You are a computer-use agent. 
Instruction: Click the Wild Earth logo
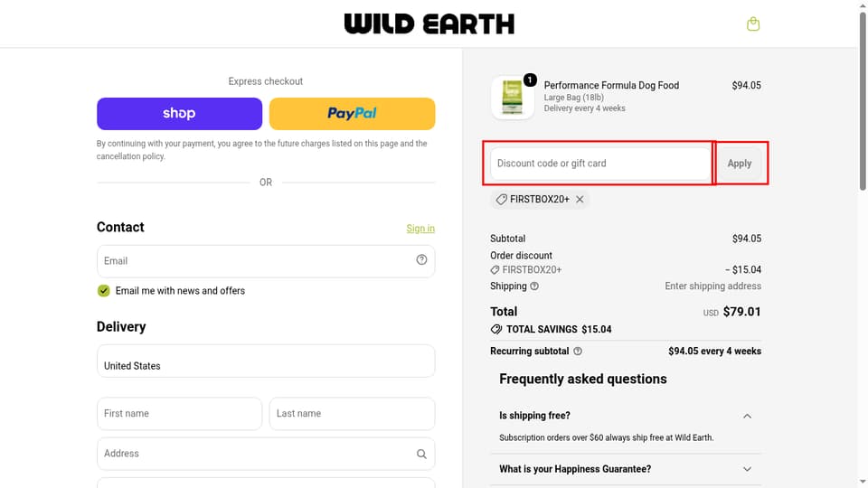[x=429, y=23]
